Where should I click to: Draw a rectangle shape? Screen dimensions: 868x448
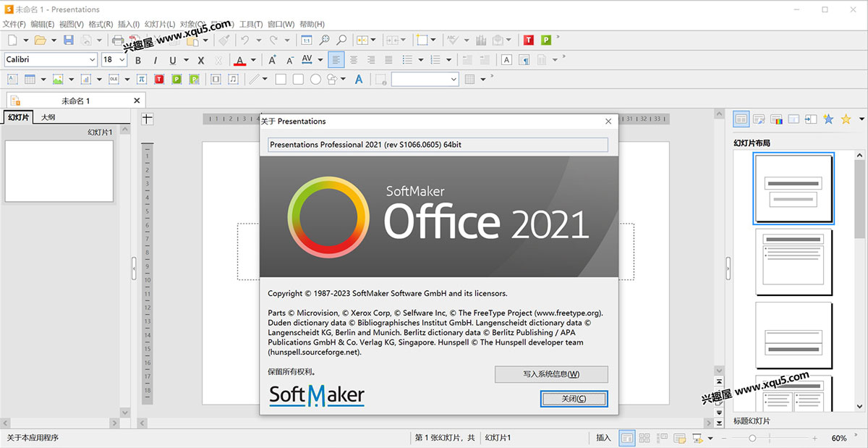(281, 80)
